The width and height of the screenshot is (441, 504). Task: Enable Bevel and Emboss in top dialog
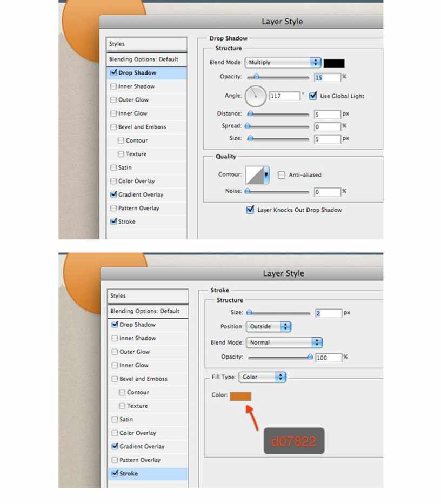(x=113, y=126)
